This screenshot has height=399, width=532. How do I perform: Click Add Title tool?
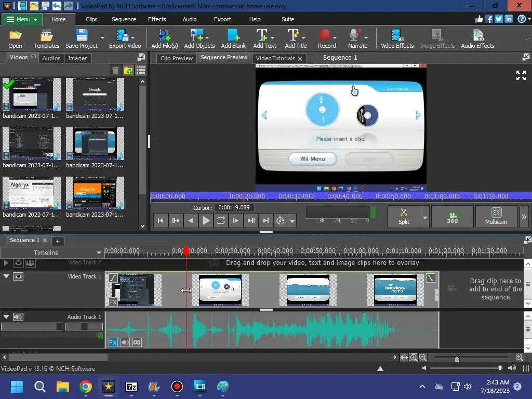pyautogui.click(x=296, y=38)
